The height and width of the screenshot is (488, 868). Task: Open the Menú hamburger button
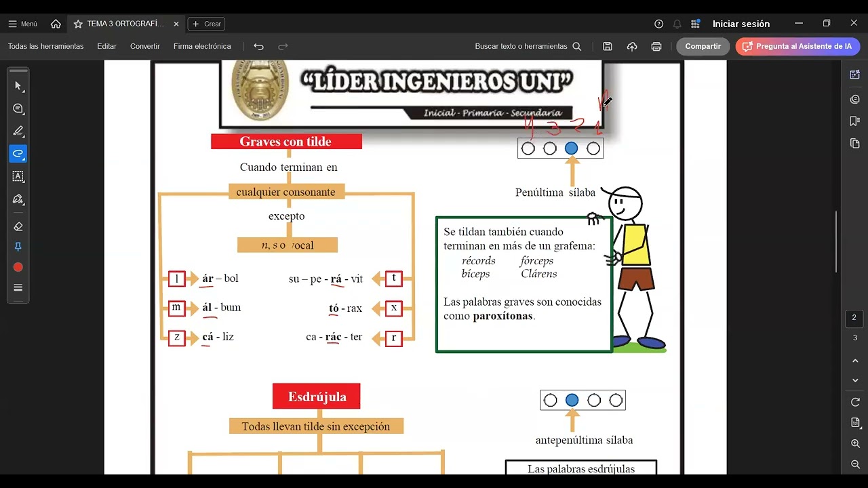point(22,24)
